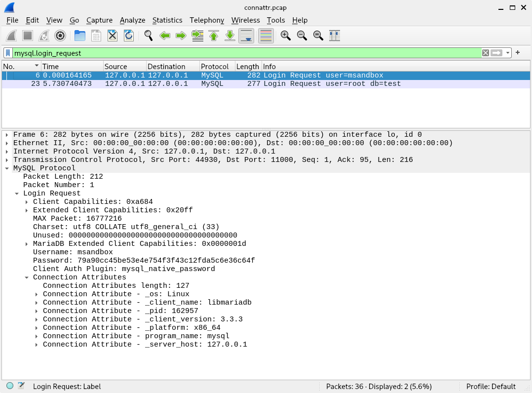Open capture options gear icon
The image size is (532, 393).
click(60, 36)
